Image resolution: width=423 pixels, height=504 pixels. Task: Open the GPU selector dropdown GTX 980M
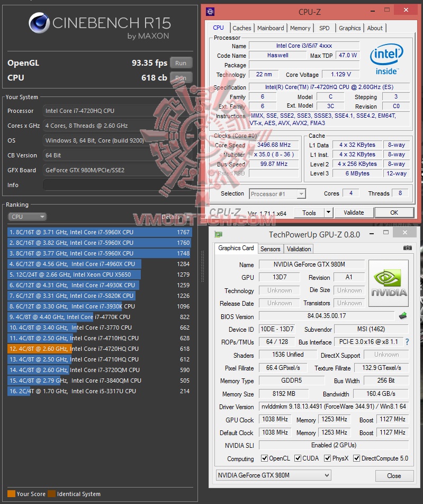(x=273, y=475)
